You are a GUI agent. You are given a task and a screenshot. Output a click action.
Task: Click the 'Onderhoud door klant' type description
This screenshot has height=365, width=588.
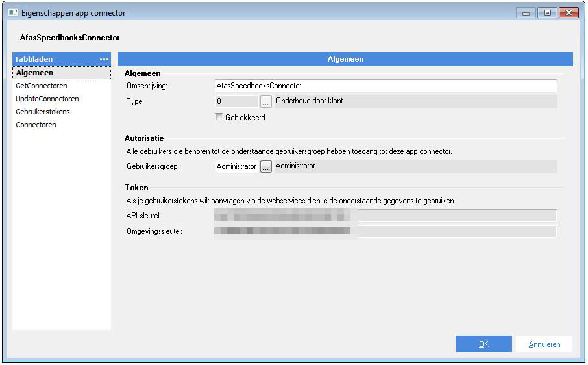coord(310,101)
